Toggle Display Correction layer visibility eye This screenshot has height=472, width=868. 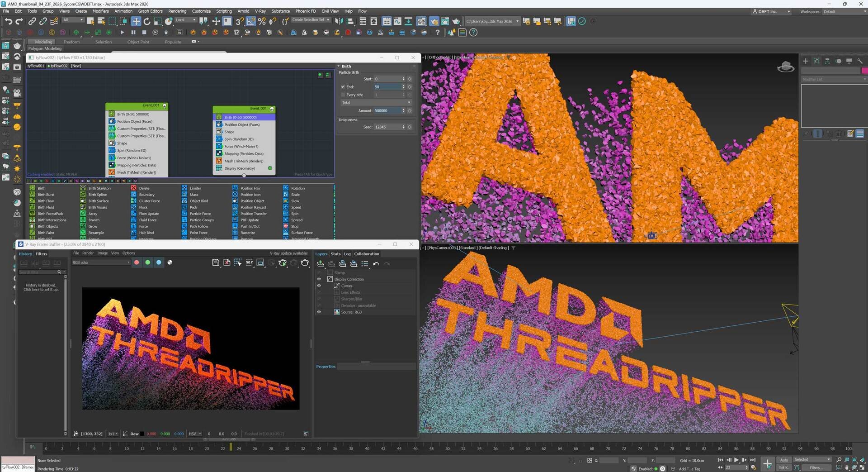319,279
